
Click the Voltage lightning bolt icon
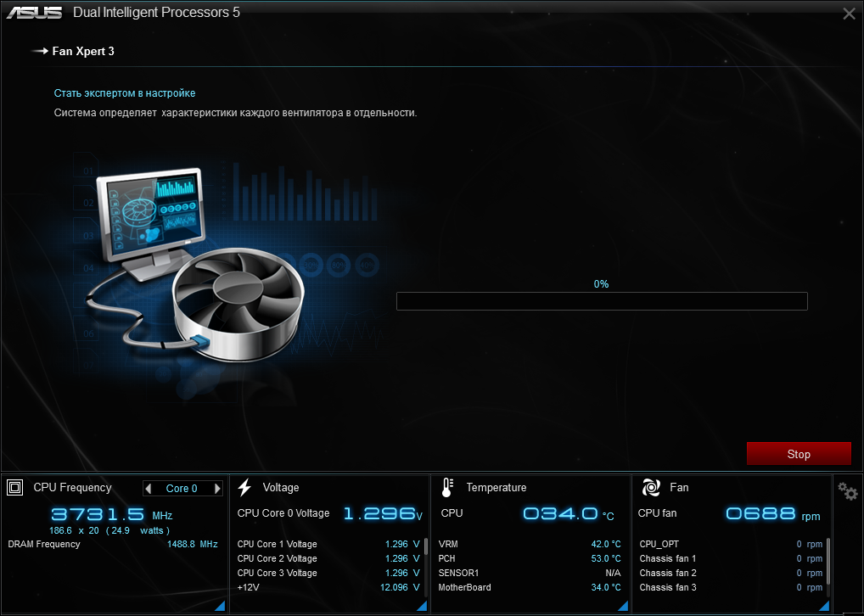(x=244, y=487)
